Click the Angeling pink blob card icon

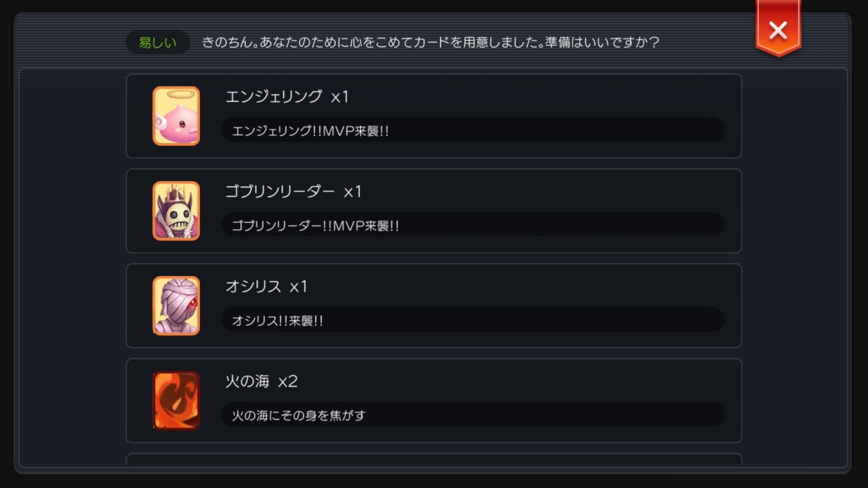click(x=176, y=116)
